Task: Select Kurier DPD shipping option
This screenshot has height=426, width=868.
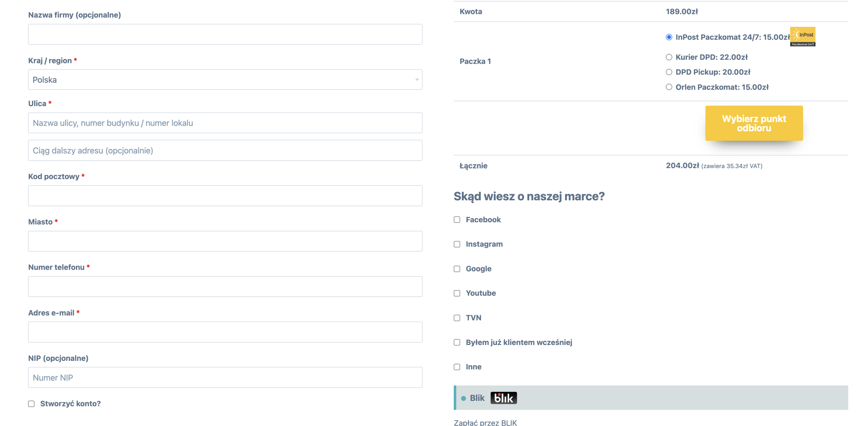Action: [669, 57]
